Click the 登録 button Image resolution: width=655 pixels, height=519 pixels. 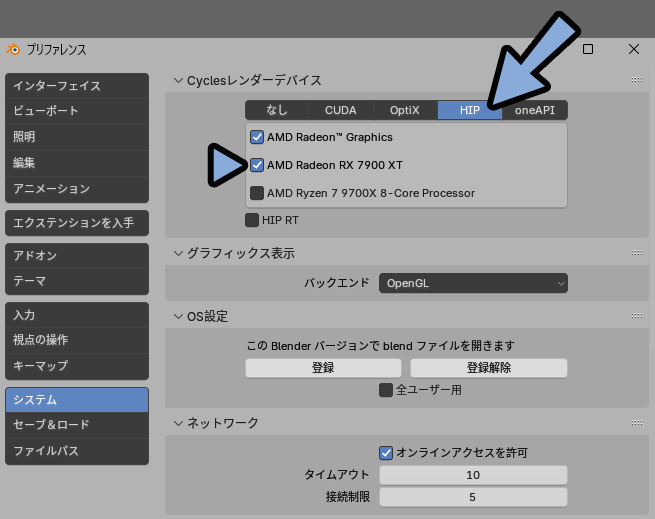pyautogui.click(x=323, y=368)
